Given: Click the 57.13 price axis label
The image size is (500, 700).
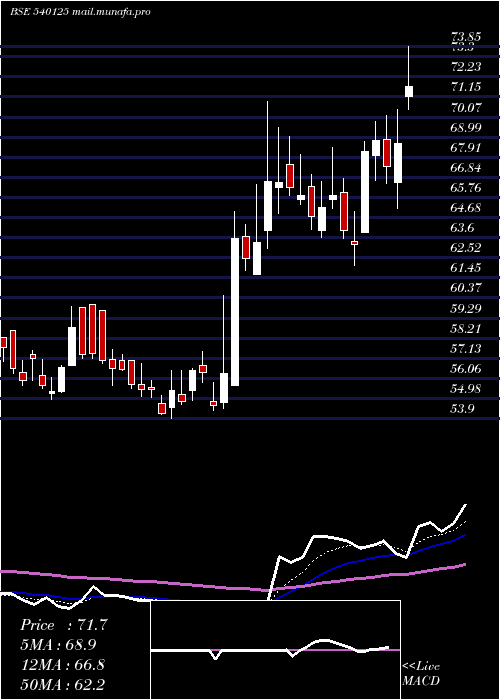Looking at the screenshot, I should (467, 349).
